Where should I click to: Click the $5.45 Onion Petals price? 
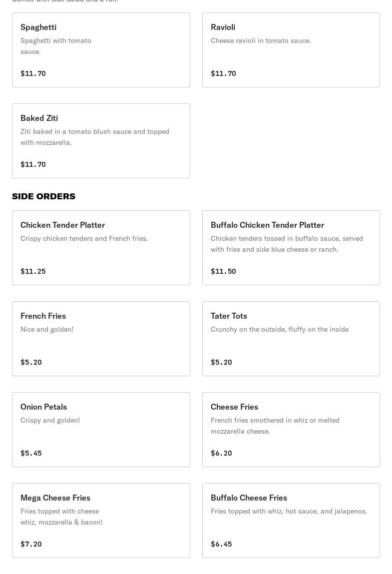[x=31, y=453]
